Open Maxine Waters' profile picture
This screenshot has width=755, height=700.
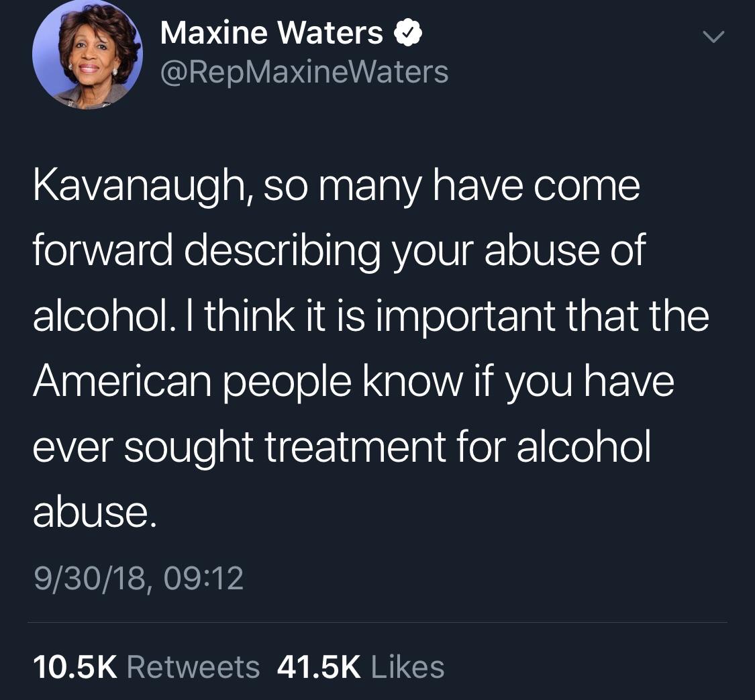click(87, 54)
